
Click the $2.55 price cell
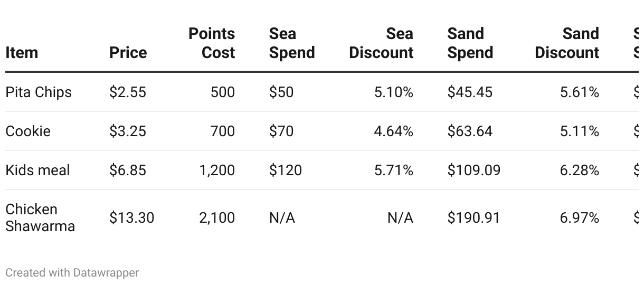tap(127, 92)
